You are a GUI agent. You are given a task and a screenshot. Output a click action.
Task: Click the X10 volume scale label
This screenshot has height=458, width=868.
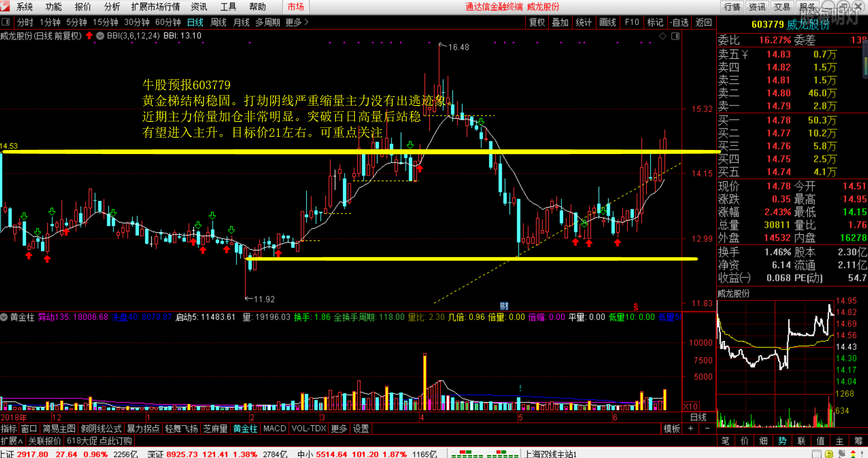691,406
